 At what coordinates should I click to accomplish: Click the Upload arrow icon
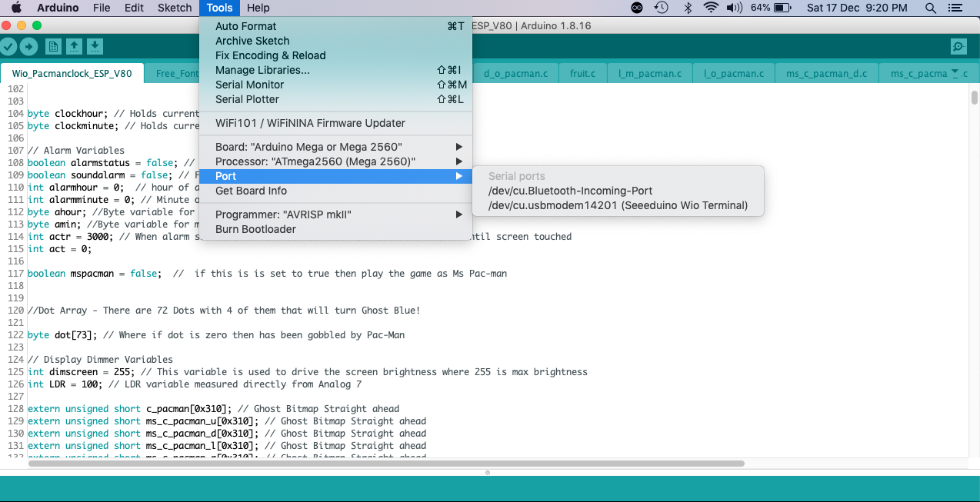(29, 46)
